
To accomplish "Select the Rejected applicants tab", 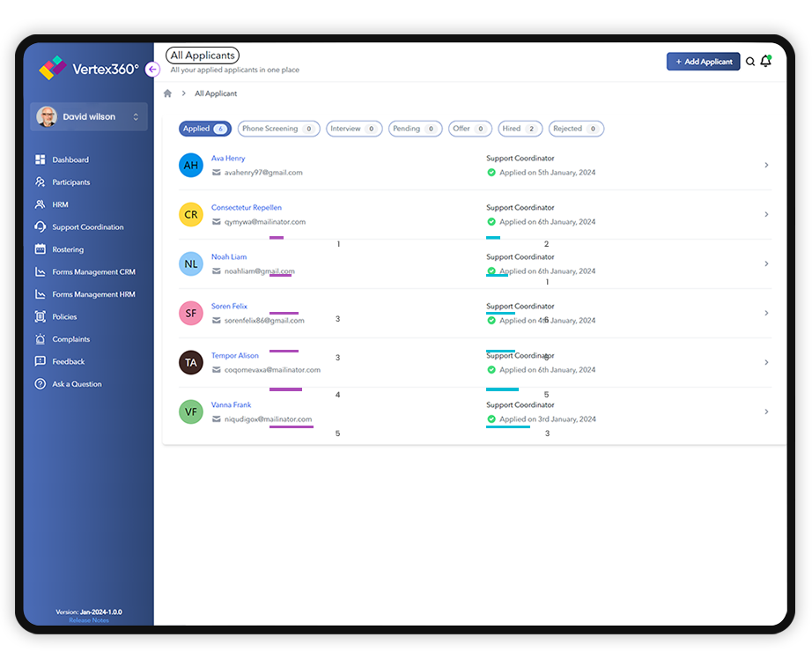I will (x=576, y=129).
